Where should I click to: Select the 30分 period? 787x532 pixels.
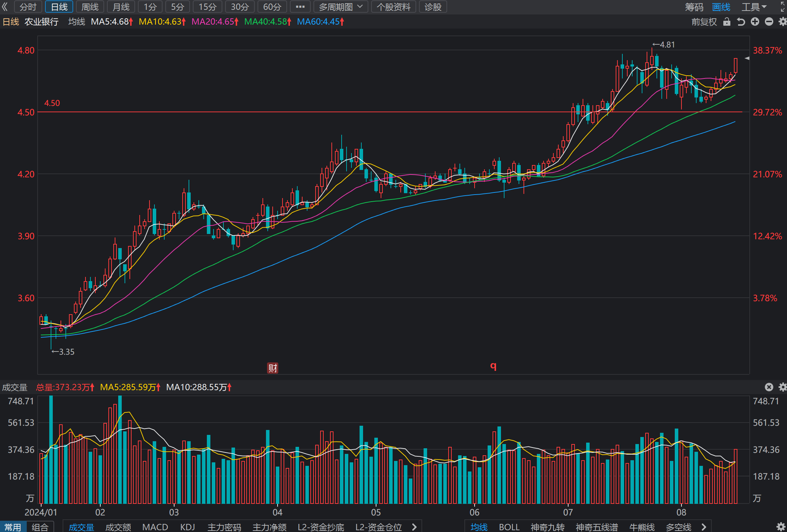pyautogui.click(x=240, y=7)
